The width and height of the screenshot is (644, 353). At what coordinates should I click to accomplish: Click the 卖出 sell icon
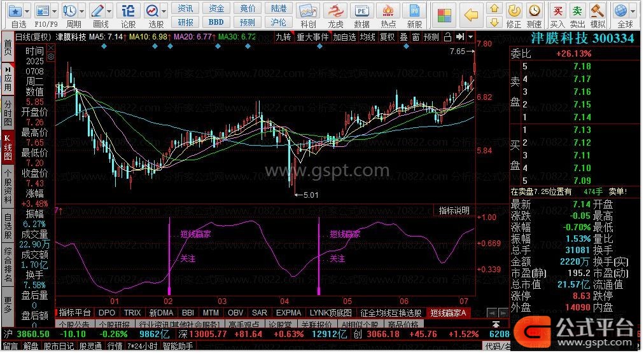(577, 11)
